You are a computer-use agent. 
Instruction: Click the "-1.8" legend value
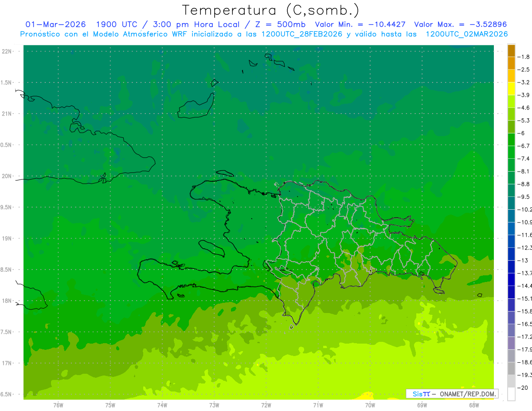pos(524,57)
